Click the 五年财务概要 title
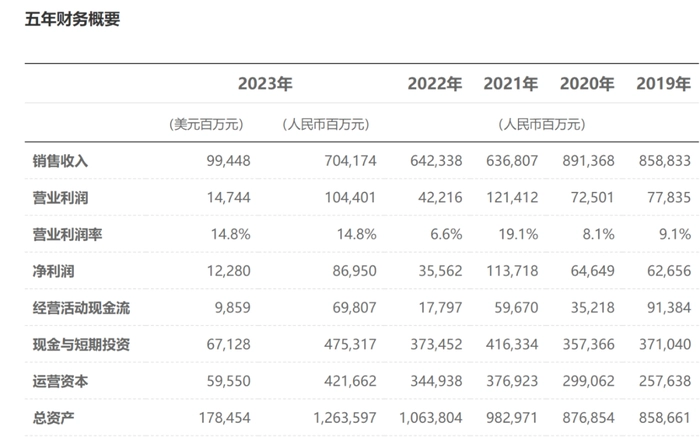700x437 pixels. pyautogui.click(x=72, y=19)
